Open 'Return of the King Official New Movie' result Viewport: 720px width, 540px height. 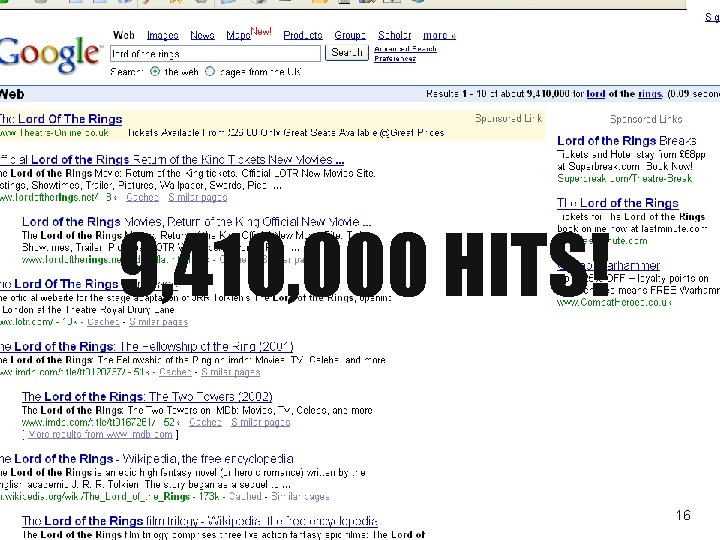(197, 222)
